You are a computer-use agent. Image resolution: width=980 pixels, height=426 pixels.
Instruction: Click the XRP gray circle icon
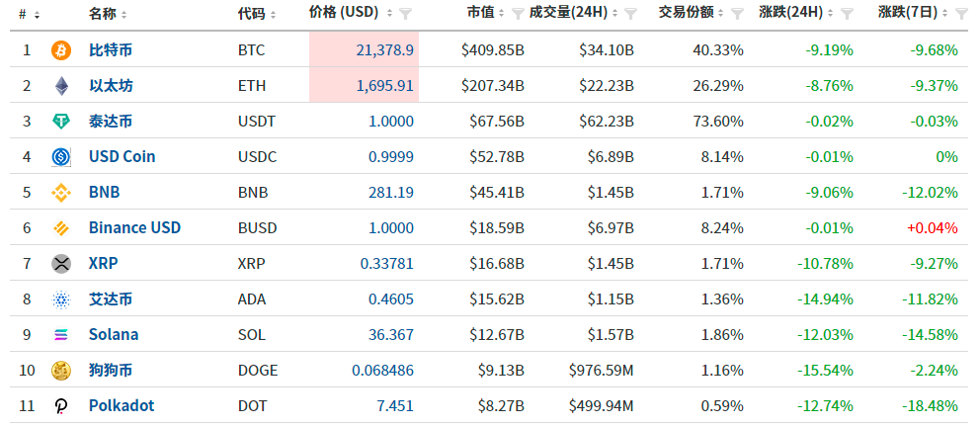(x=61, y=264)
